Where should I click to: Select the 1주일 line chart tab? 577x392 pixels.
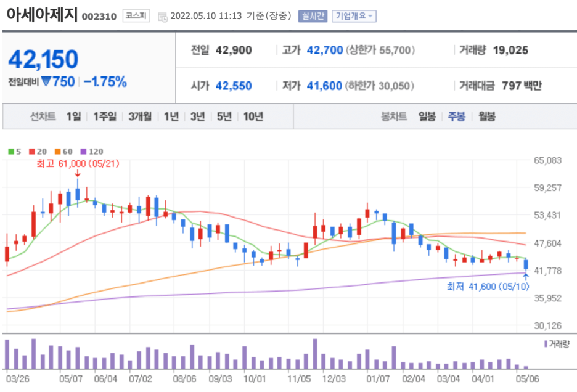pyautogui.click(x=105, y=116)
